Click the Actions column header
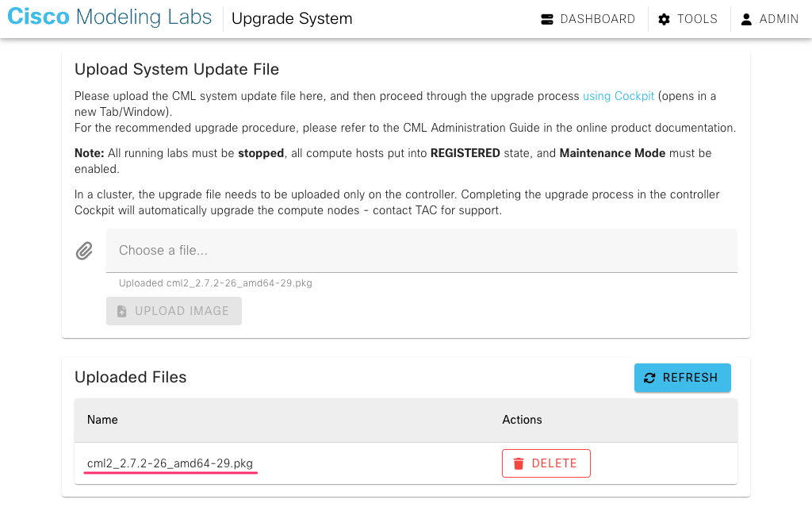Image resolution: width=812 pixels, height=507 pixels. click(522, 420)
